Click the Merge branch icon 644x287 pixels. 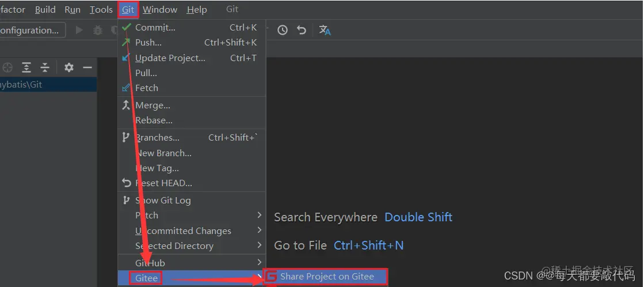(x=127, y=105)
